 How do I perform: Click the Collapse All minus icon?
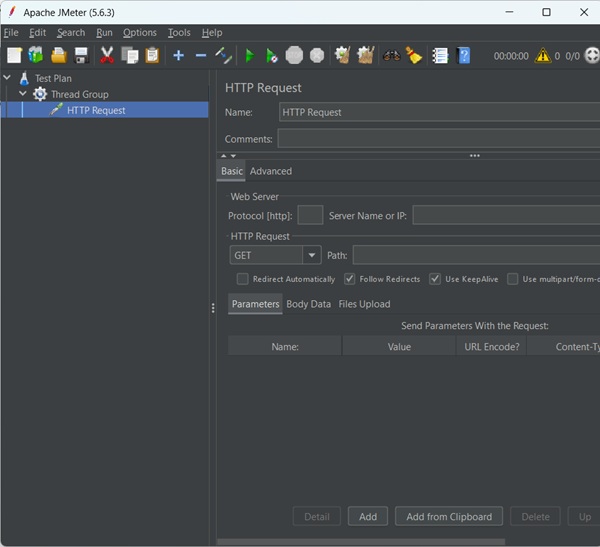click(x=201, y=56)
